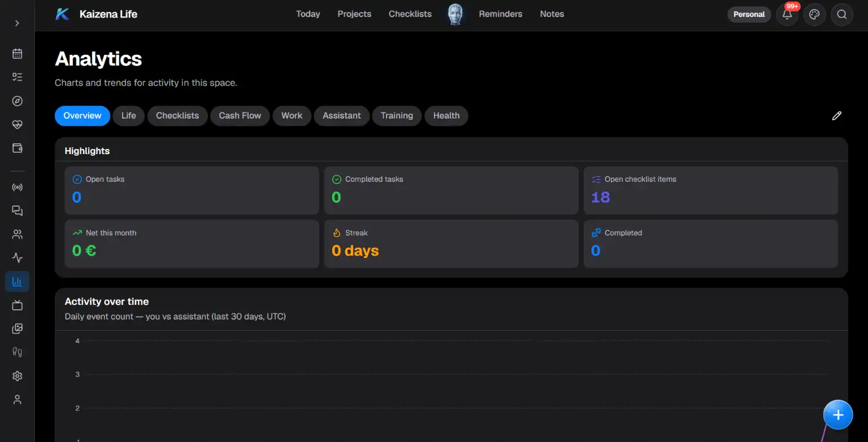Viewport: 868px width, 442px height.
Task: Open the footprints icon in the sidebar
Action: [17, 352]
